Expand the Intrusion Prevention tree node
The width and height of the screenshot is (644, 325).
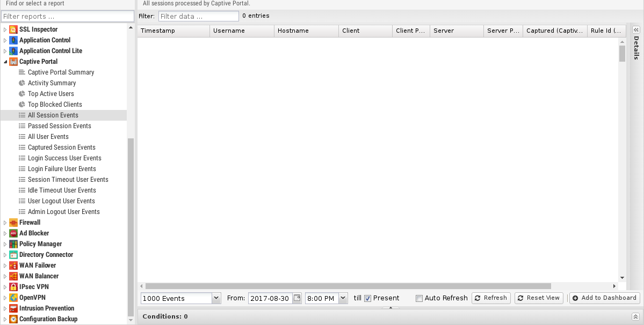point(5,308)
